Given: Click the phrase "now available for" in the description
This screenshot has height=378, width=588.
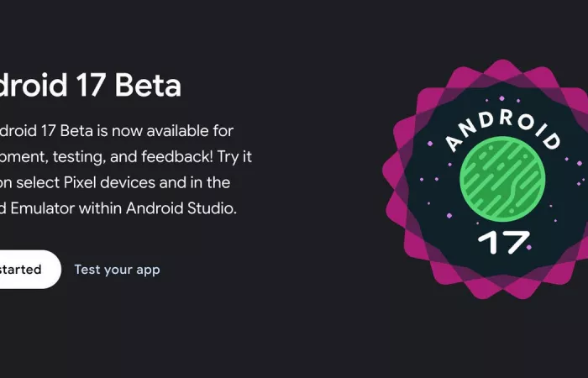Looking at the screenshot, I should (172, 131).
